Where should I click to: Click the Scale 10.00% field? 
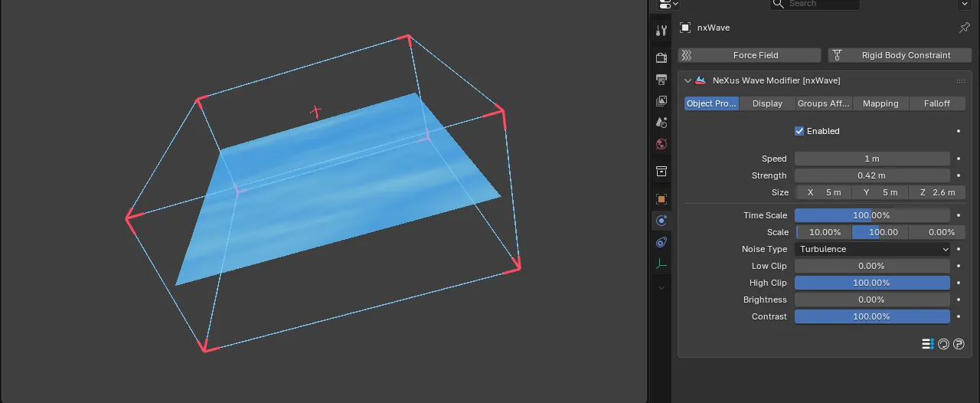tap(823, 232)
